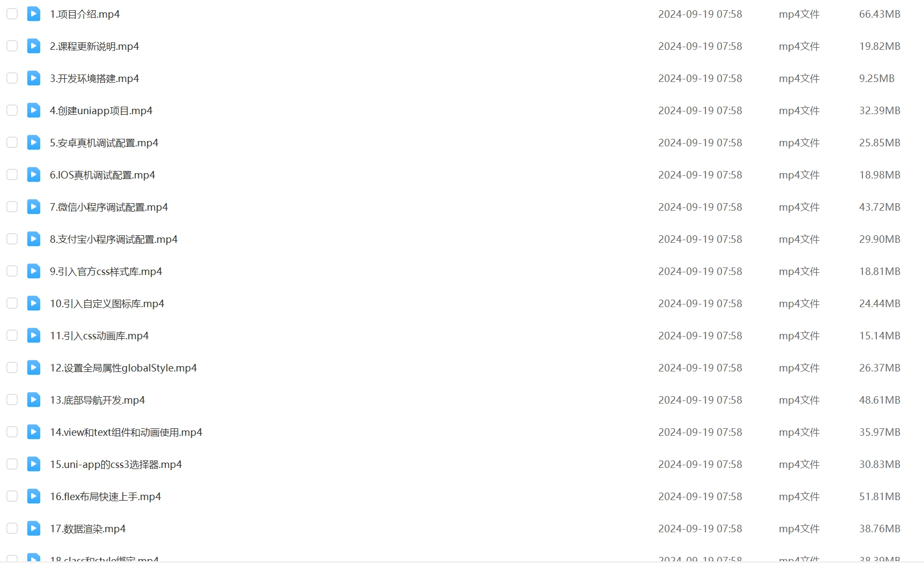This screenshot has height=573, width=924.
Task: Click the date of 13.底部导航开发.mp4 row
Action: pos(700,400)
